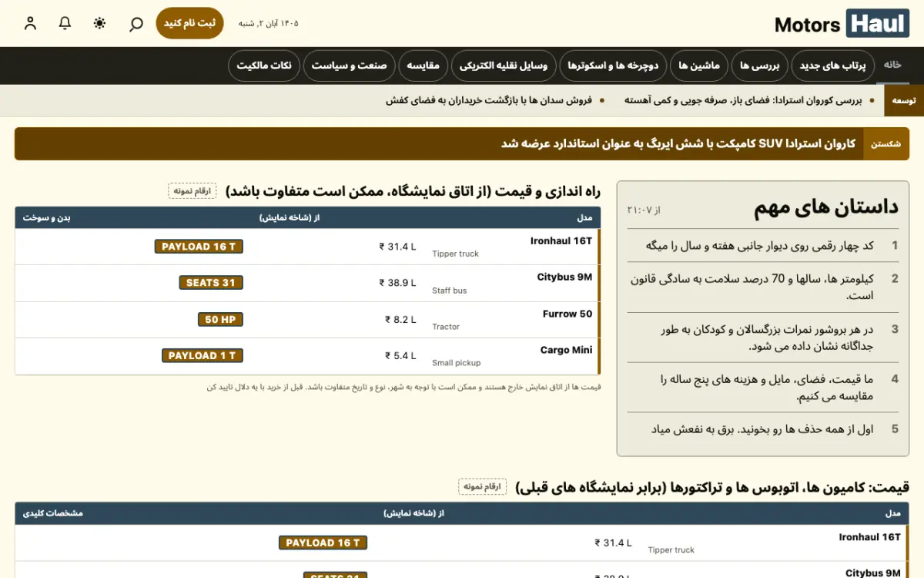Open the user account profile icon
Screen dimensions: 924x578
pyautogui.click(x=30, y=23)
